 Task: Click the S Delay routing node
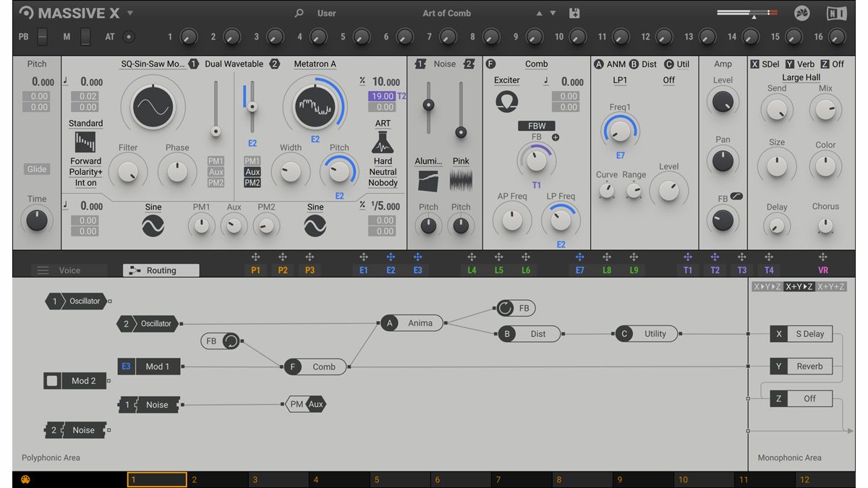point(801,333)
